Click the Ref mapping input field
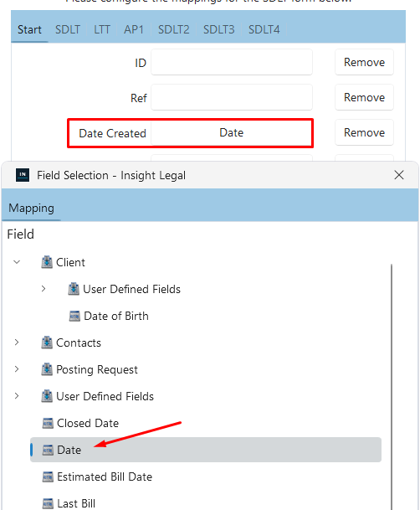Viewport: 420px width, 510px height. tap(232, 97)
